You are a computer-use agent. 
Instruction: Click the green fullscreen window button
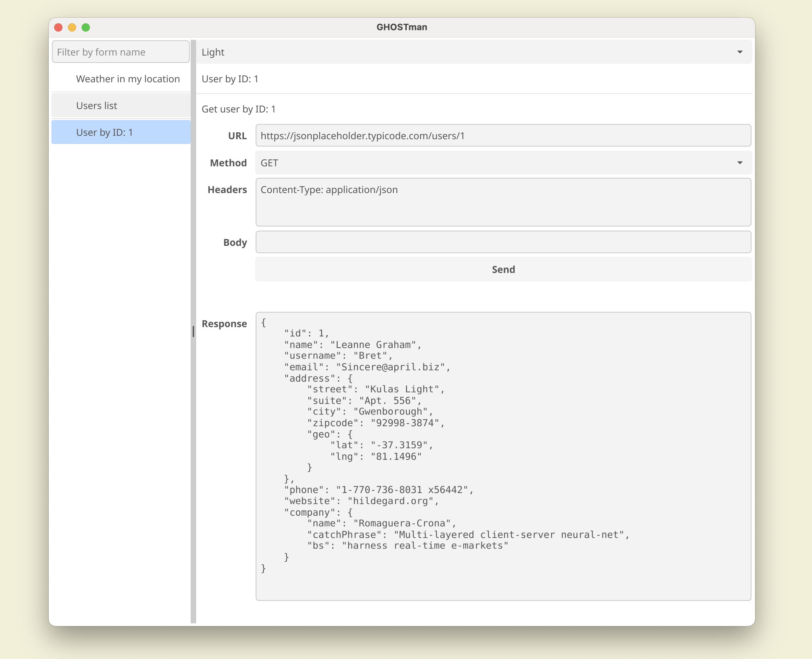(x=86, y=27)
